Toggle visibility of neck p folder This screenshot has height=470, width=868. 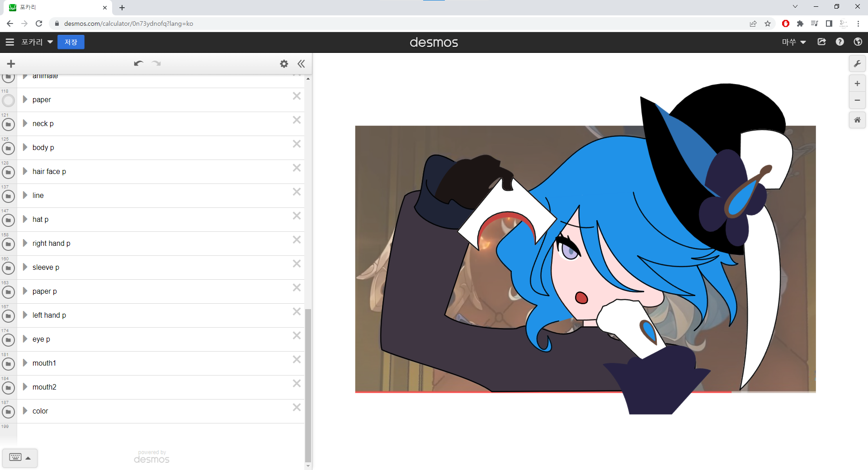tap(8, 124)
